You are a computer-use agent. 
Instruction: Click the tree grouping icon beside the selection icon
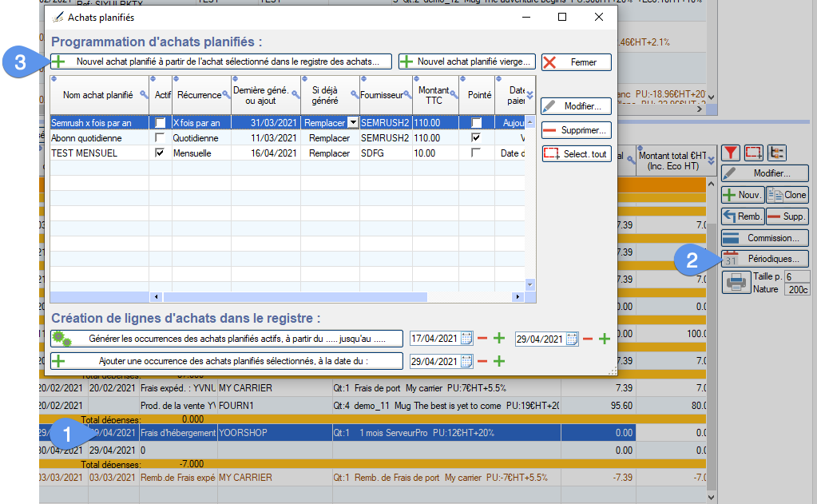point(777,153)
